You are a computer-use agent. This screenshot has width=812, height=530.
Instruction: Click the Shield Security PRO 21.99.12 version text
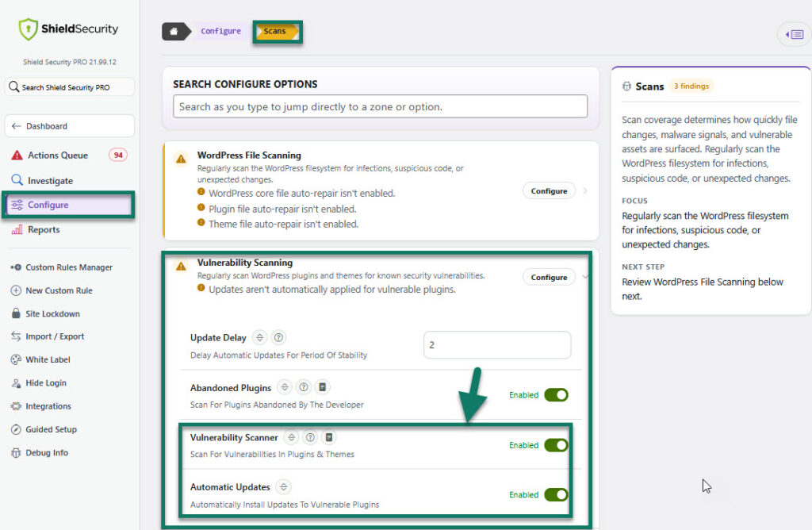tap(70, 62)
